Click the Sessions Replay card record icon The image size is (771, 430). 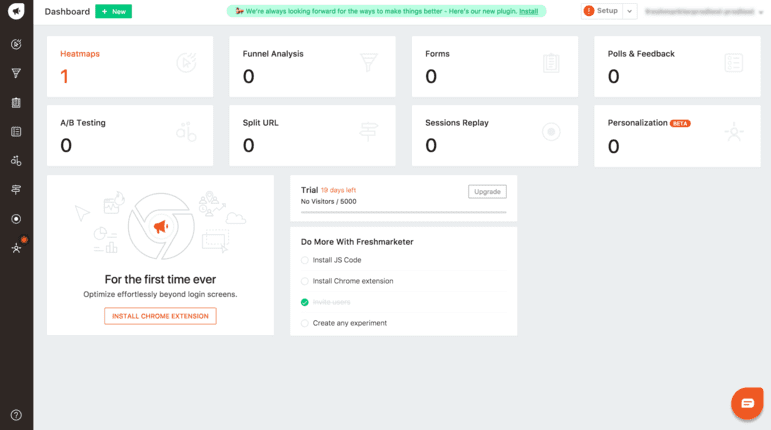551,132
